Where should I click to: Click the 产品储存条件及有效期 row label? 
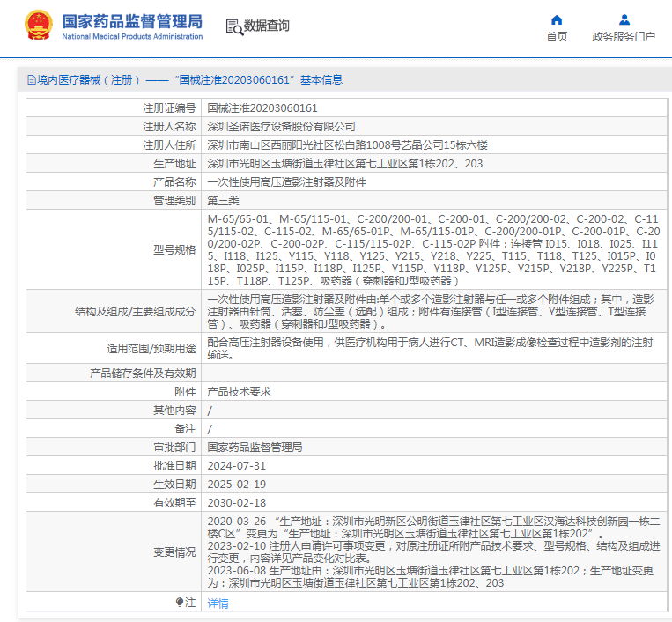143,373
